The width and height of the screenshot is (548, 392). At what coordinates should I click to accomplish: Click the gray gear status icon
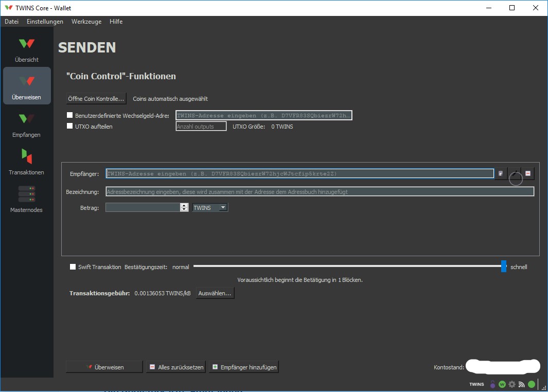512,384
